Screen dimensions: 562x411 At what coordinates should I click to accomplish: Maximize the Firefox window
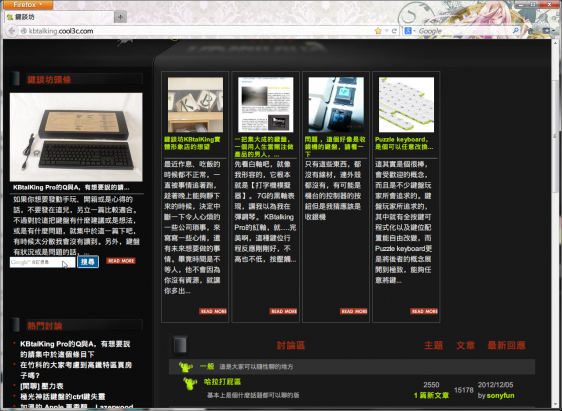[533, 4]
